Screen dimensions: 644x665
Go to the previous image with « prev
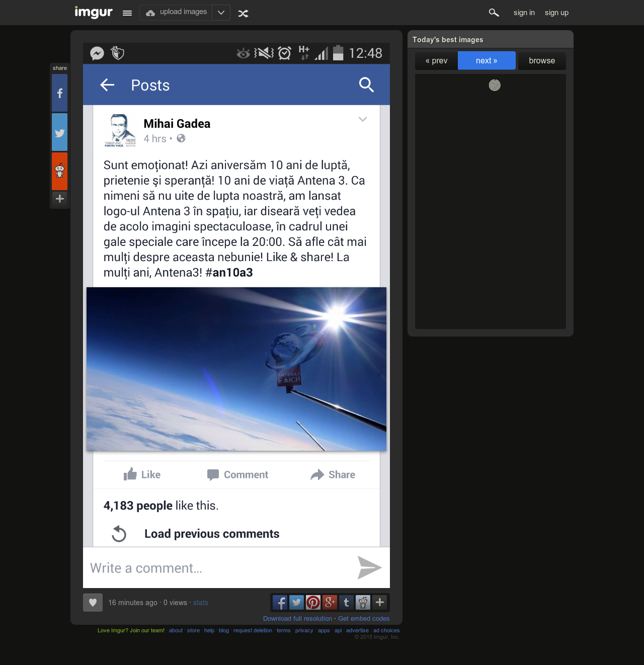pyautogui.click(x=436, y=60)
